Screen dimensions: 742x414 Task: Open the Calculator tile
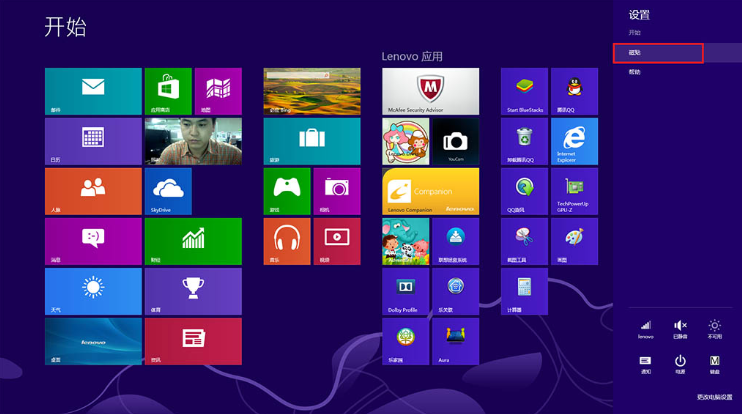[x=524, y=291]
